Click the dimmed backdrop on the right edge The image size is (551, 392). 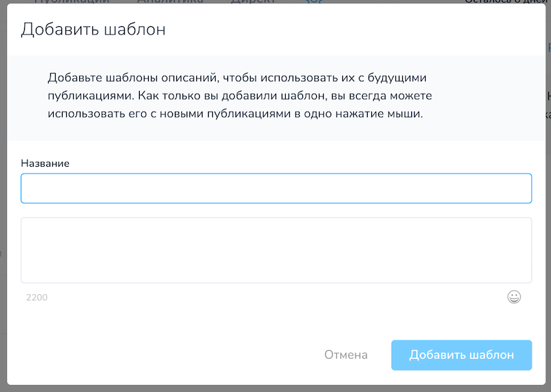(548, 207)
